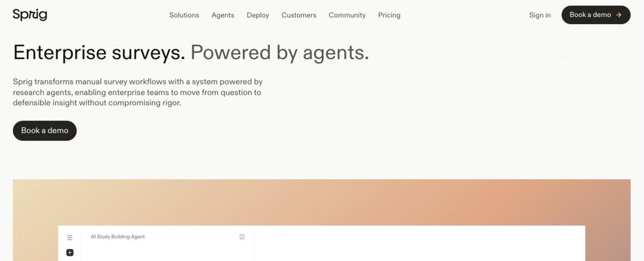Open the Solutions menu
Screen dimensions: 644x261
tap(184, 15)
